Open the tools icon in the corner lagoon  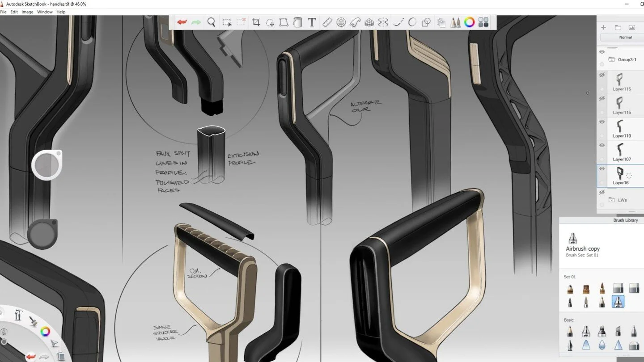[x=18, y=315]
